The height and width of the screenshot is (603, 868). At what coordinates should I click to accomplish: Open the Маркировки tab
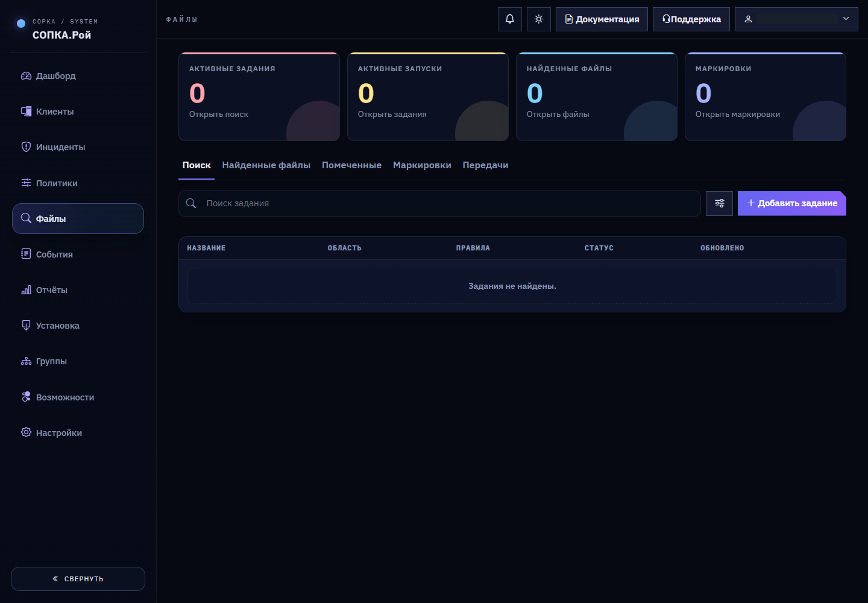point(422,165)
